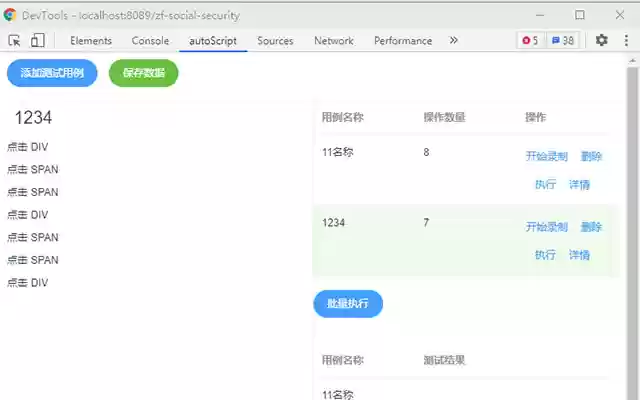Click 开始录制 for the 11名称 row
640x400 pixels.
coord(547,156)
